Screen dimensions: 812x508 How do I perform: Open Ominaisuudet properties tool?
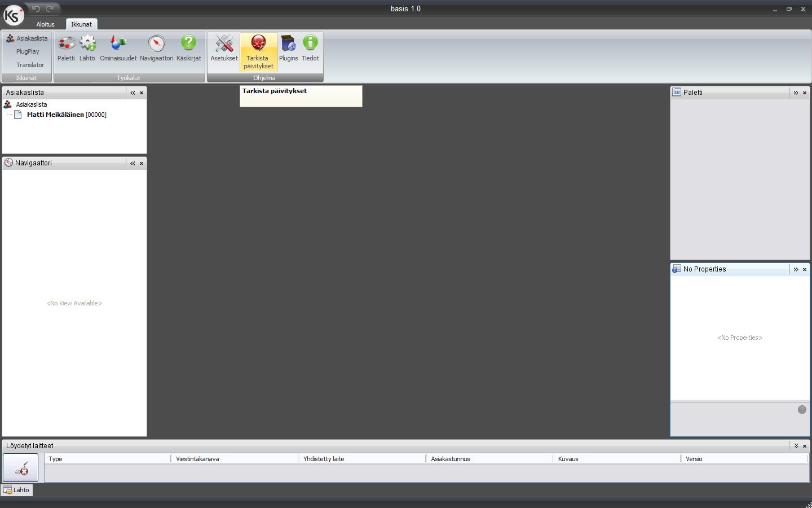[118, 49]
